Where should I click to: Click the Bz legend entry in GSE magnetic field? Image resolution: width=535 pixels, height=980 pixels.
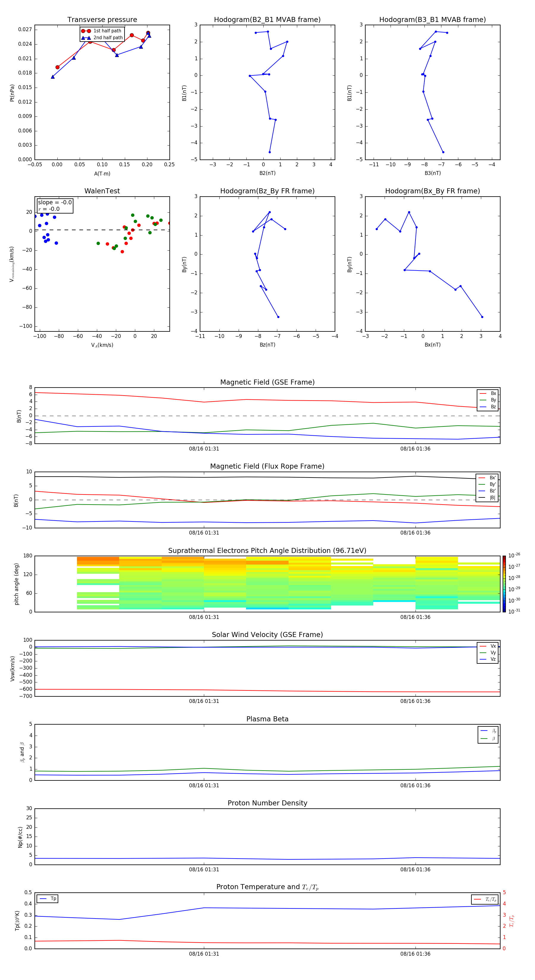(x=488, y=407)
